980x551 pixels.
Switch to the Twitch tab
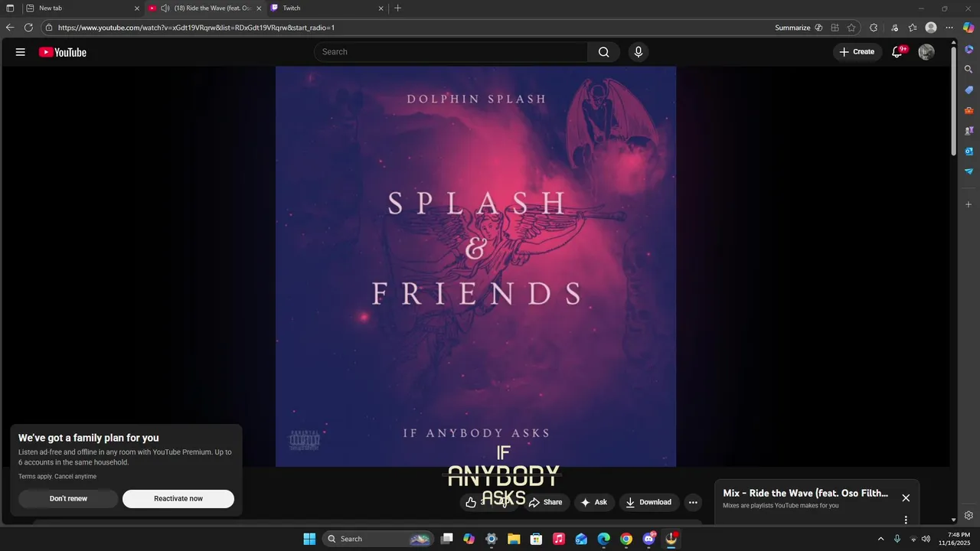click(327, 8)
